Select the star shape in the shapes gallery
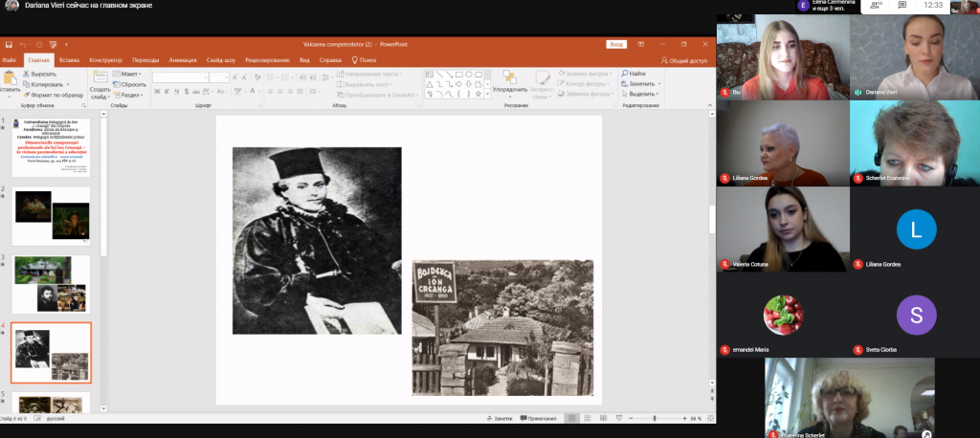 [x=479, y=94]
